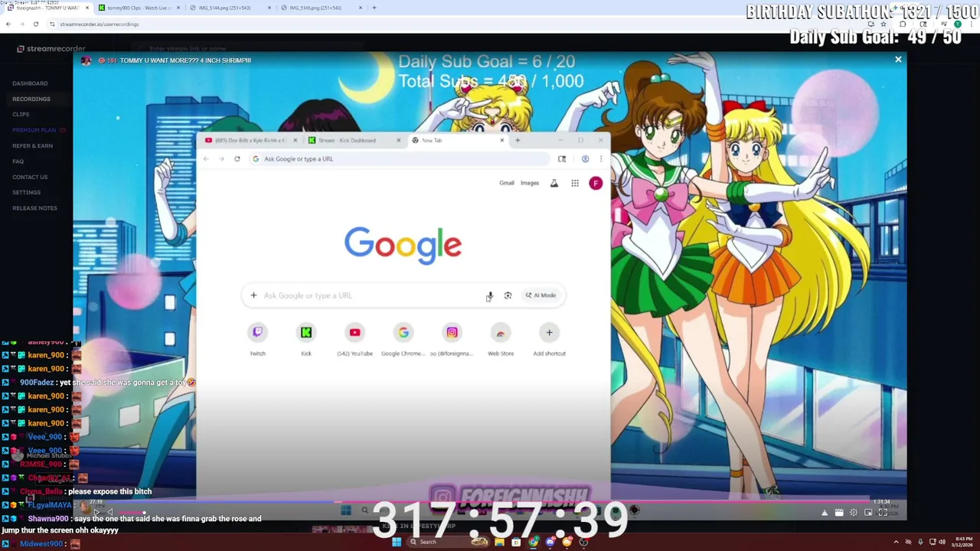The height and width of the screenshot is (551, 980).
Task: Click the Google Lens toolbar icon
Action: (562, 158)
